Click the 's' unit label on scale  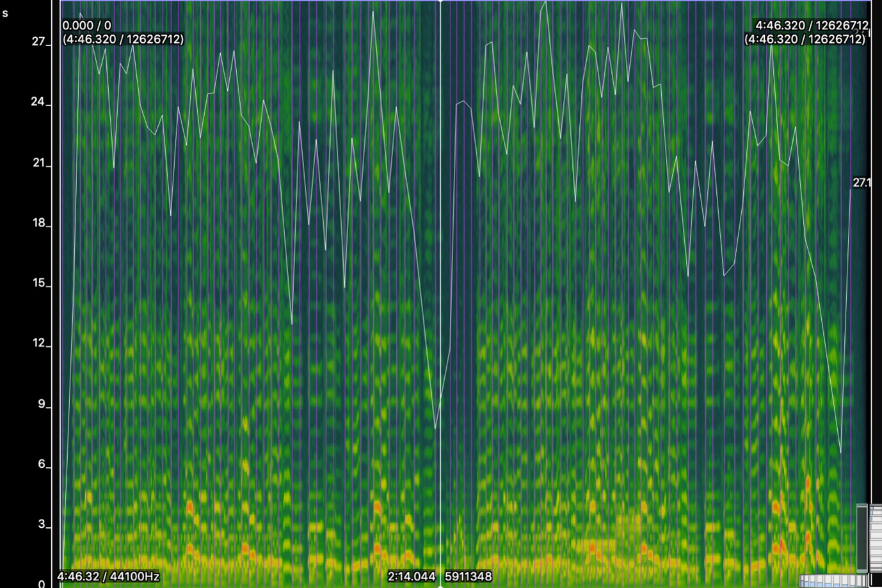[x=5, y=13]
